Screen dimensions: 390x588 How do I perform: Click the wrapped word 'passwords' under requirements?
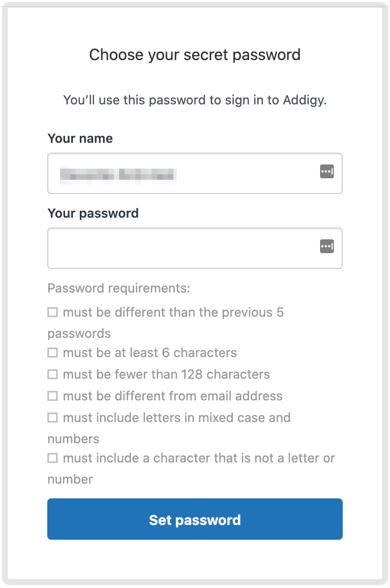tap(79, 333)
